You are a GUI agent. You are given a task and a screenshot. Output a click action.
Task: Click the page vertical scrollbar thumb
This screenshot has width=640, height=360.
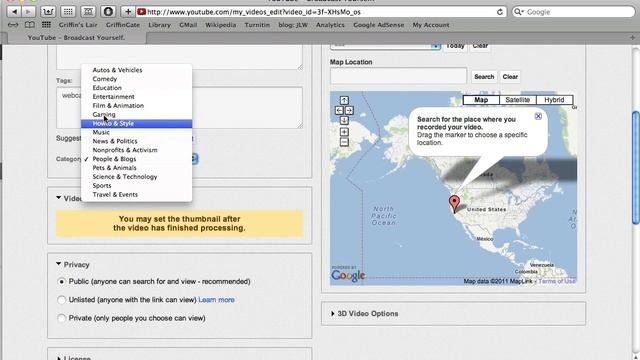coord(635,167)
